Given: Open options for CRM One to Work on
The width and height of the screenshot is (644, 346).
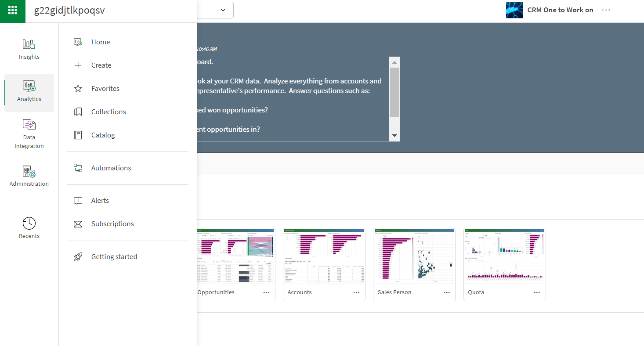Looking at the screenshot, I should click(606, 10).
